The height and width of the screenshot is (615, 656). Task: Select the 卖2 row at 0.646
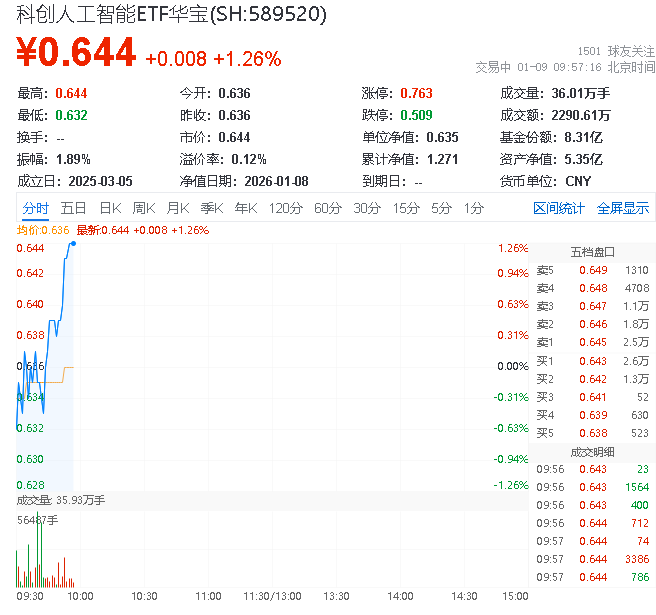tap(592, 324)
